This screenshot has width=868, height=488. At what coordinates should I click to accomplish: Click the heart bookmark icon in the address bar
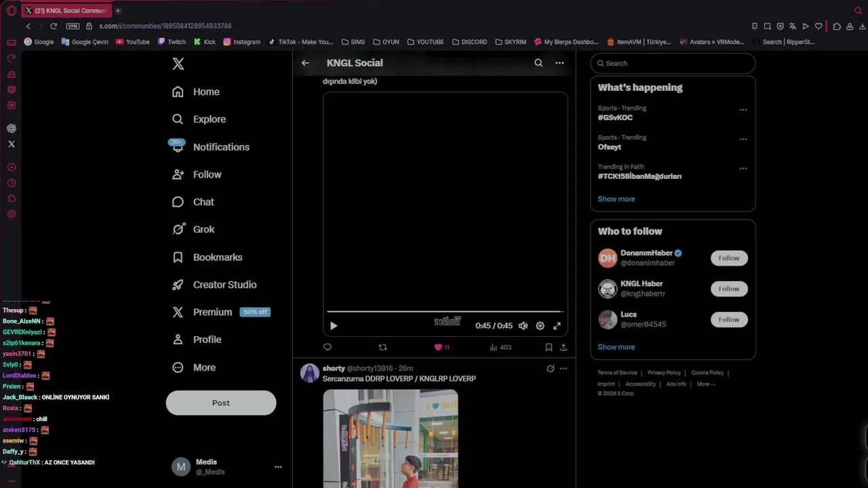(818, 26)
